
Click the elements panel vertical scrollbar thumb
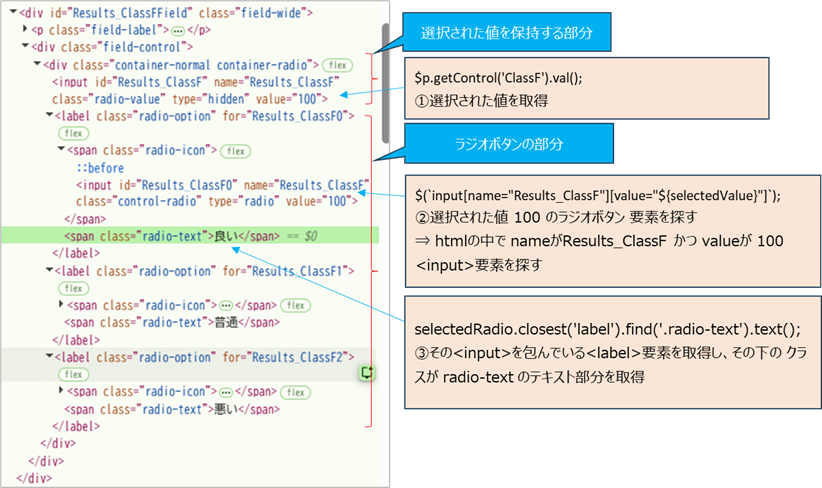386,85
